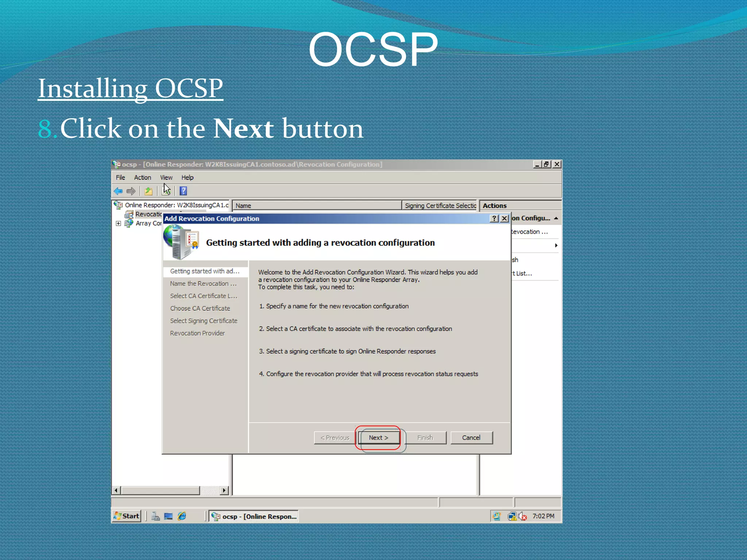Click Show Desktop quick launch icon
Screen dimensions: 747x560
tap(169, 516)
